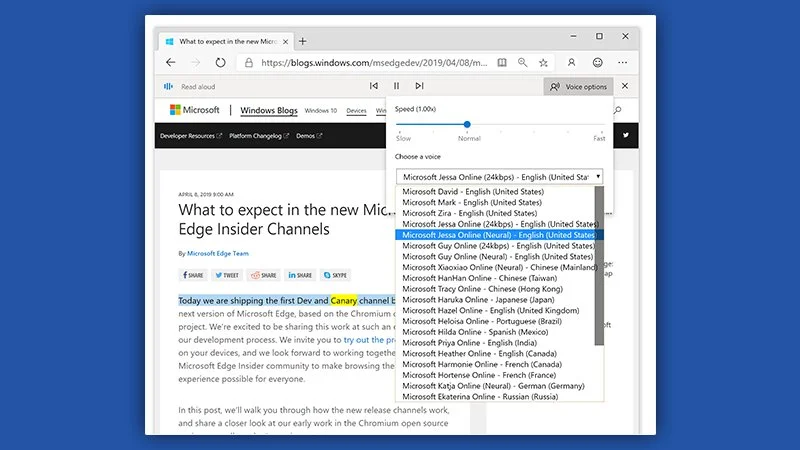Open the Devices nav item
This screenshot has height=450, width=800.
[x=356, y=110]
